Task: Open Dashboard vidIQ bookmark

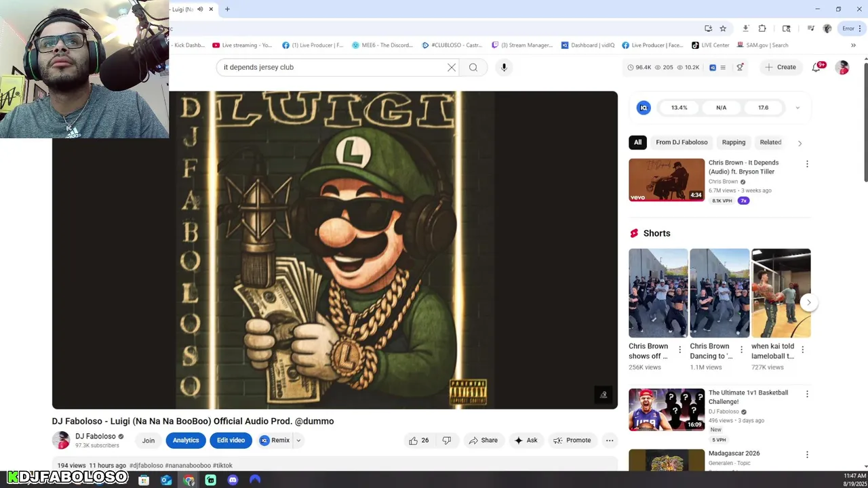Action: (x=587, y=45)
